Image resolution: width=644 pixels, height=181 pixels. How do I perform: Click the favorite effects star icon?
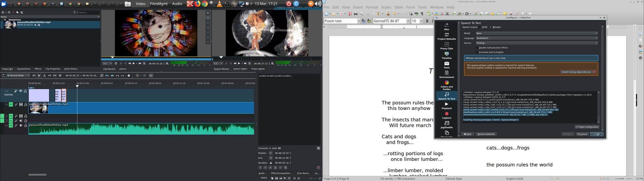pyautogui.click(x=128, y=75)
